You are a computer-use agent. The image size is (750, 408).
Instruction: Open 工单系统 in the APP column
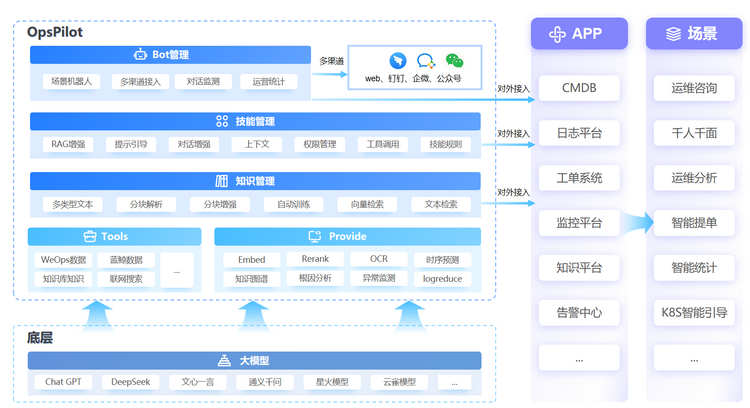pyautogui.click(x=579, y=178)
